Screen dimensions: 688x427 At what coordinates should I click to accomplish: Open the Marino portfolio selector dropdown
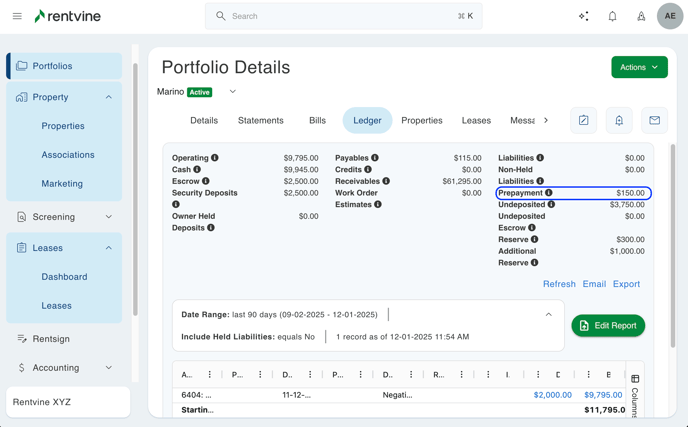coord(233,92)
